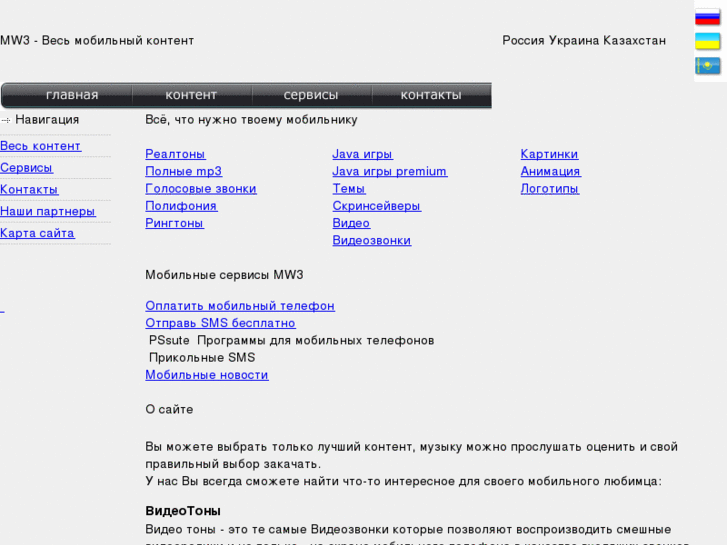Screen dimensions: 727x545
Task: Open the сервисы menu tab
Action: click(x=311, y=95)
